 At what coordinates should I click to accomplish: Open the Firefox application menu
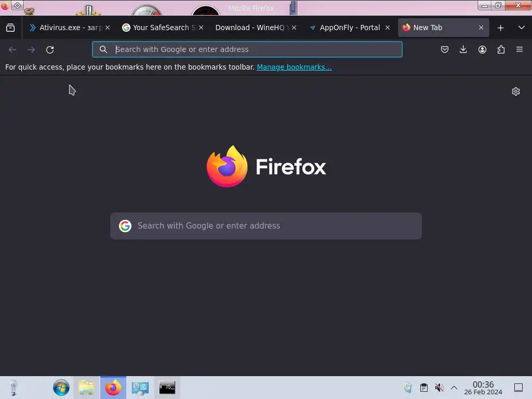coord(520,49)
